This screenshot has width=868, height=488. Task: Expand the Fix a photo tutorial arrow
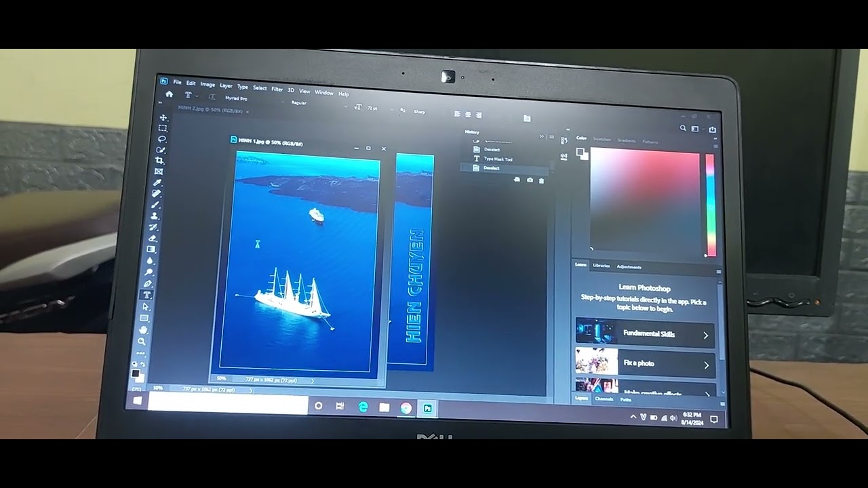tap(706, 365)
